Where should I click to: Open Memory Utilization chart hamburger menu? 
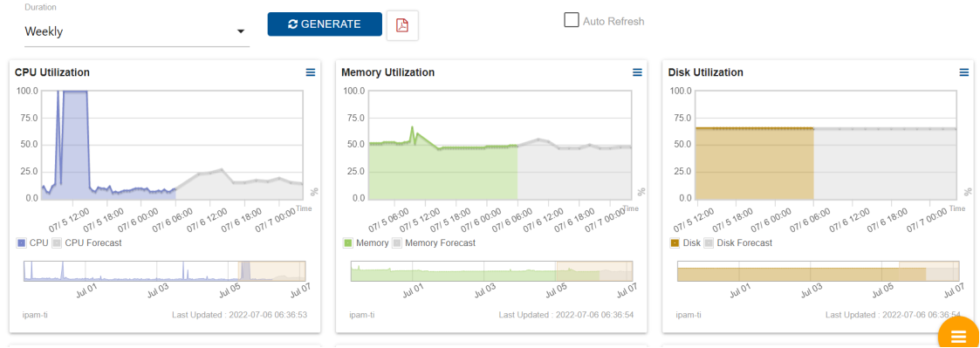pos(638,73)
